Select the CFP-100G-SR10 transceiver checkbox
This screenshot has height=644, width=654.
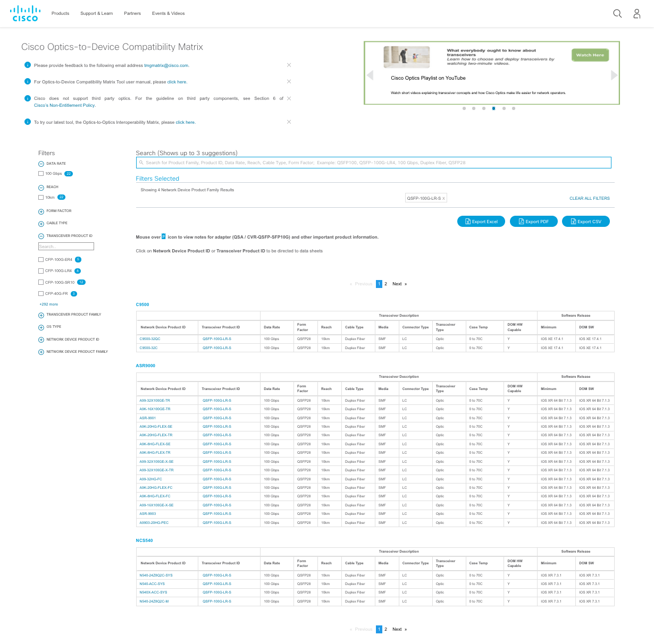(x=41, y=282)
